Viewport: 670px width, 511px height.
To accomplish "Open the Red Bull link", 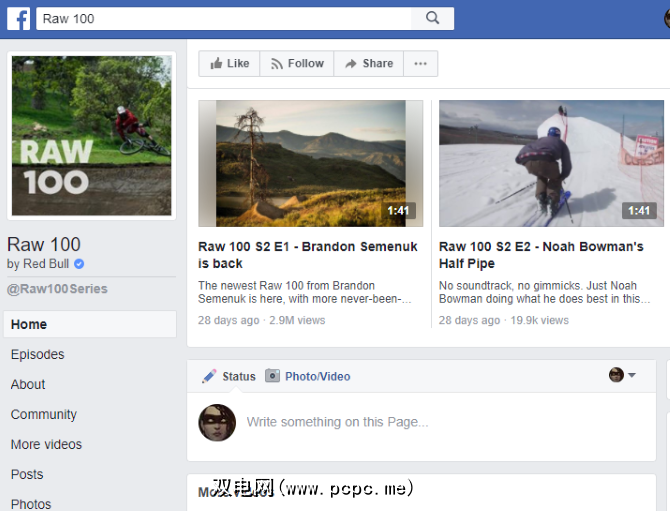I will (x=46, y=264).
